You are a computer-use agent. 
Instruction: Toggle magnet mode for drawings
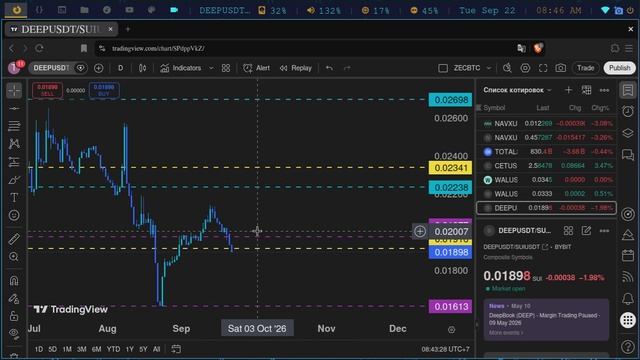(14, 281)
